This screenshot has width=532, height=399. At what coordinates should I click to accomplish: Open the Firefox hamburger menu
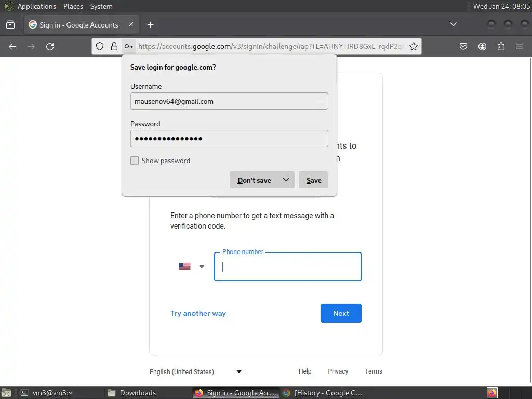coord(520,46)
